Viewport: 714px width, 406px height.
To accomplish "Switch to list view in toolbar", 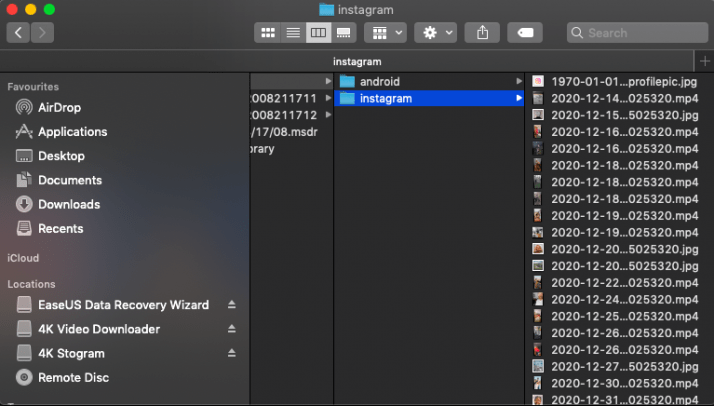I will [293, 33].
